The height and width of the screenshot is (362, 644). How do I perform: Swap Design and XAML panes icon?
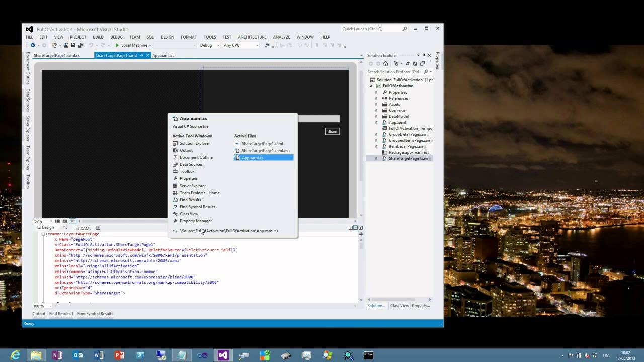(x=65, y=228)
